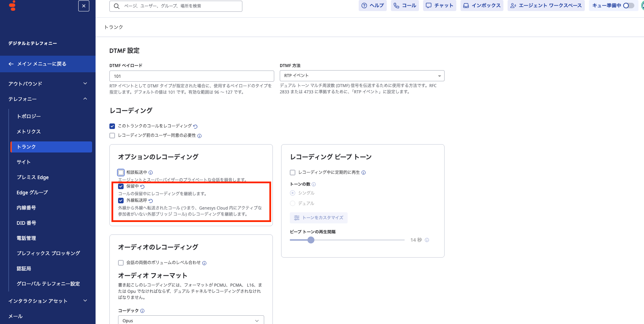Show info for 会話の両側のボリュームのレベル合わせ
The height and width of the screenshot is (324, 644).
204,263
